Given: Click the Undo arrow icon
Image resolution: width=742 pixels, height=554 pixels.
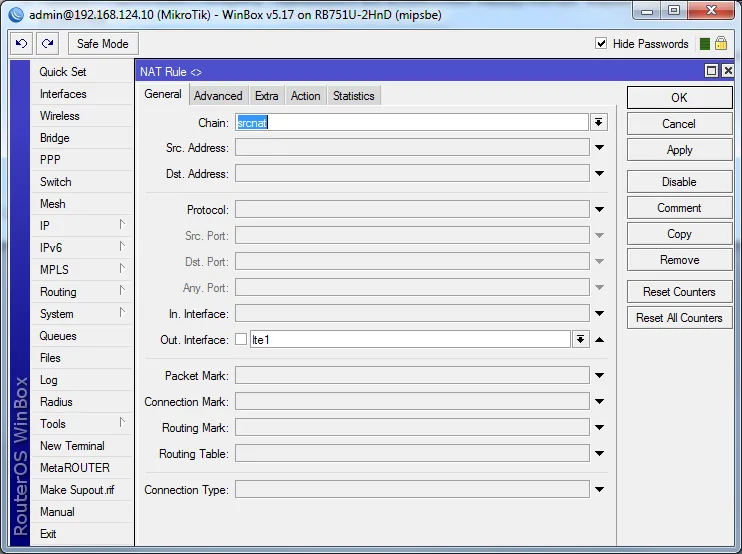Looking at the screenshot, I should pyautogui.click(x=21, y=44).
